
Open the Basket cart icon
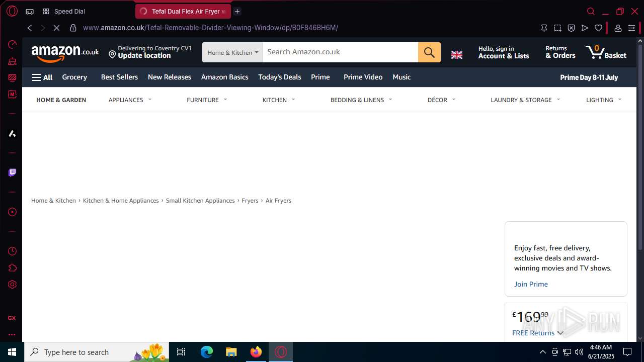pos(606,52)
